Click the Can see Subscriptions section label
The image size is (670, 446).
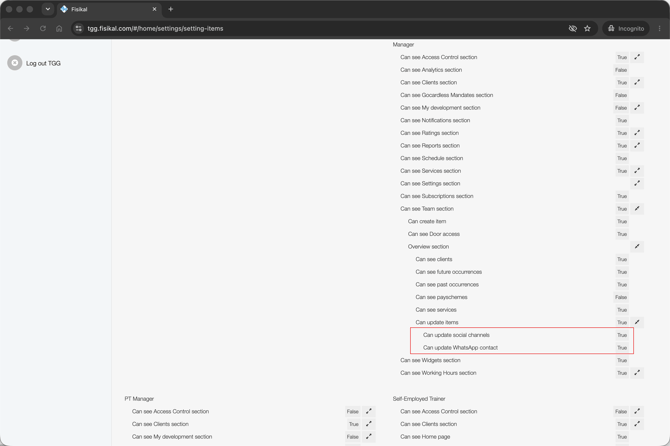(x=437, y=196)
